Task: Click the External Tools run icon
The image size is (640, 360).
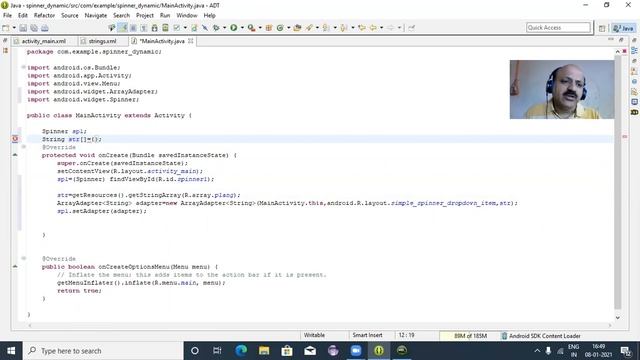Action: [251, 28]
